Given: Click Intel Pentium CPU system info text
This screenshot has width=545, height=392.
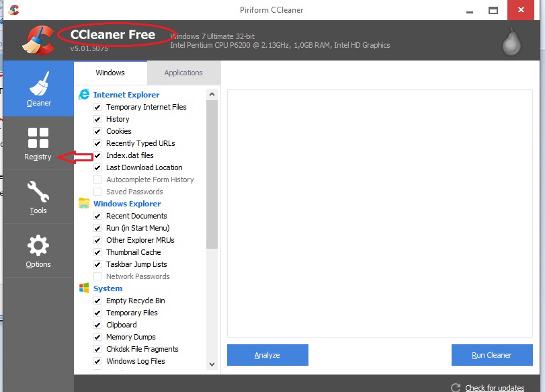Looking at the screenshot, I should (x=280, y=45).
